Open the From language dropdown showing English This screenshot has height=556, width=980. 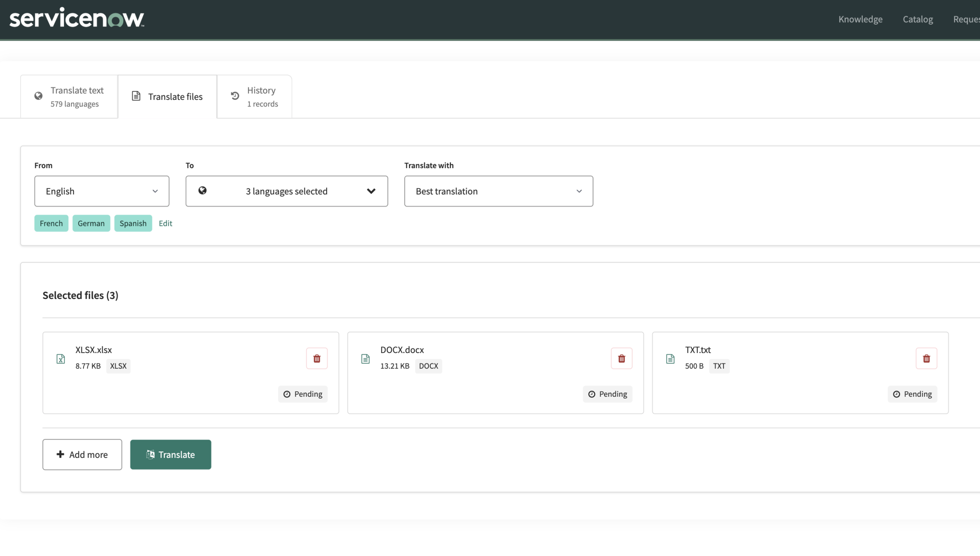[x=102, y=191]
